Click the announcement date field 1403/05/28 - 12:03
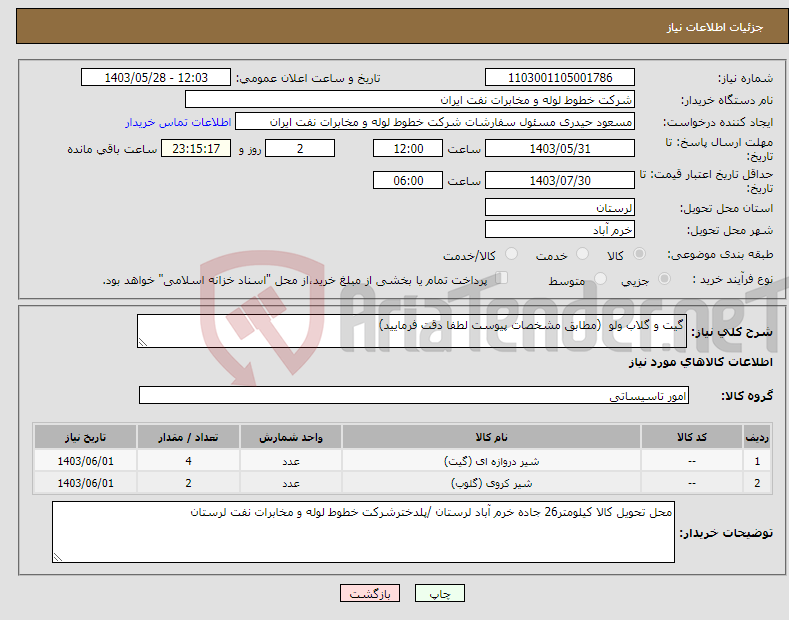This screenshot has height=620, width=789. pos(156,78)
